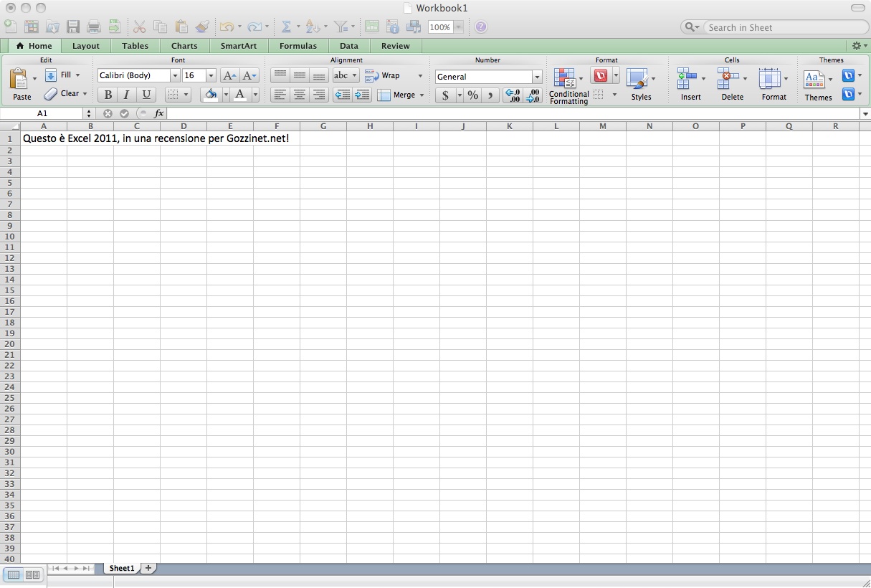The height and width of the screenshot is (588, 871).
Task: Switch to the Formulas ribbon tab
Action: [x=298, y=46]
